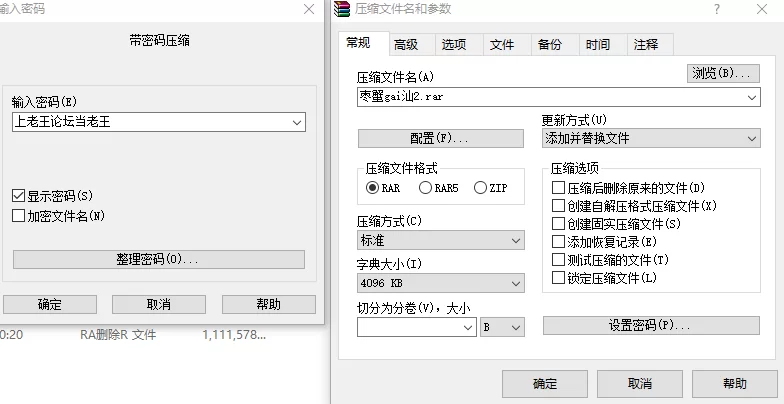Click 确定 in the 输入密码 dialog

point(50,304)
